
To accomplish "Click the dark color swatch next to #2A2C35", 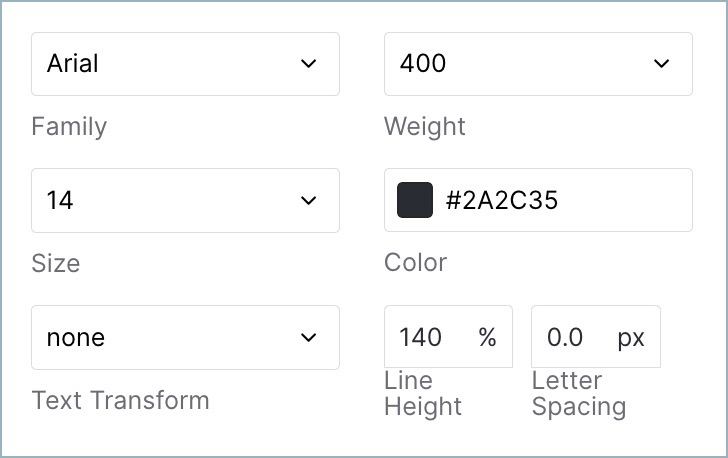I will coord(415,200).
